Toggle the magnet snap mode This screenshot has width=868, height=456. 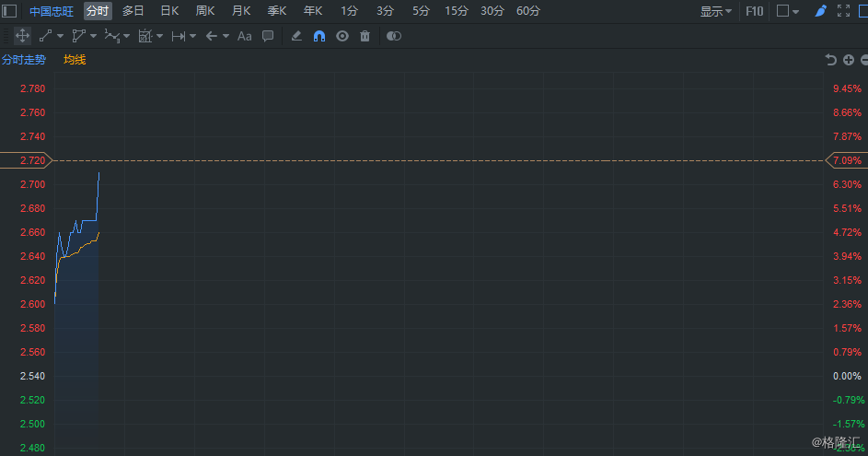pyautogui.click(x=319, y=36)
